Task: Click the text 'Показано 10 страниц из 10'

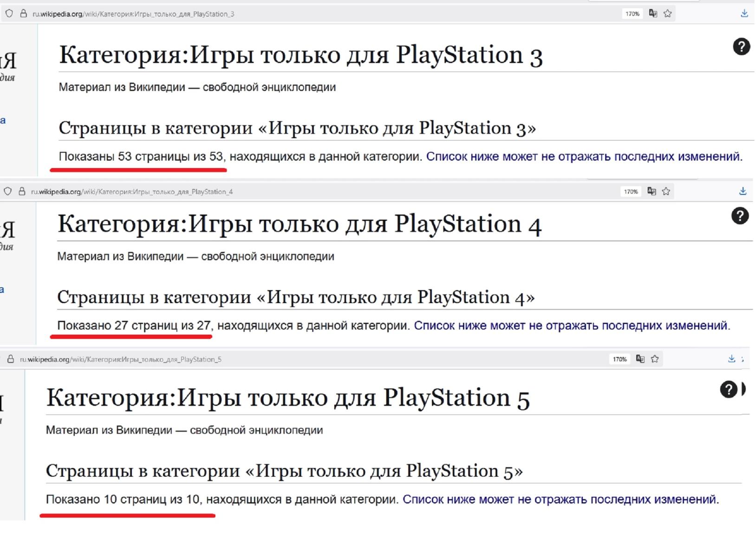Action: click(123, 499)
